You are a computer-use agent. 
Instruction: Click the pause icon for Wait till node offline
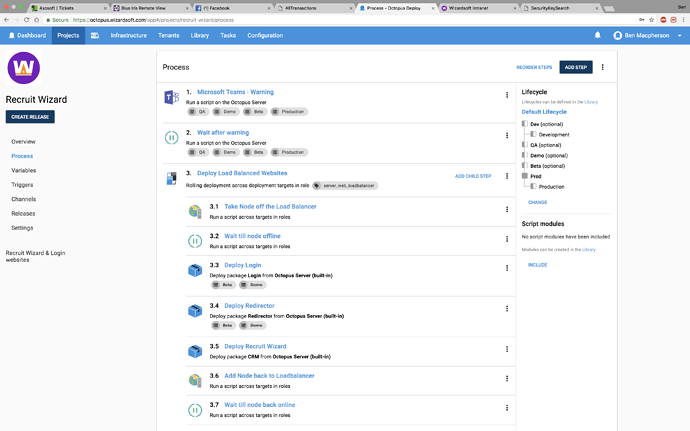(195, 241)
